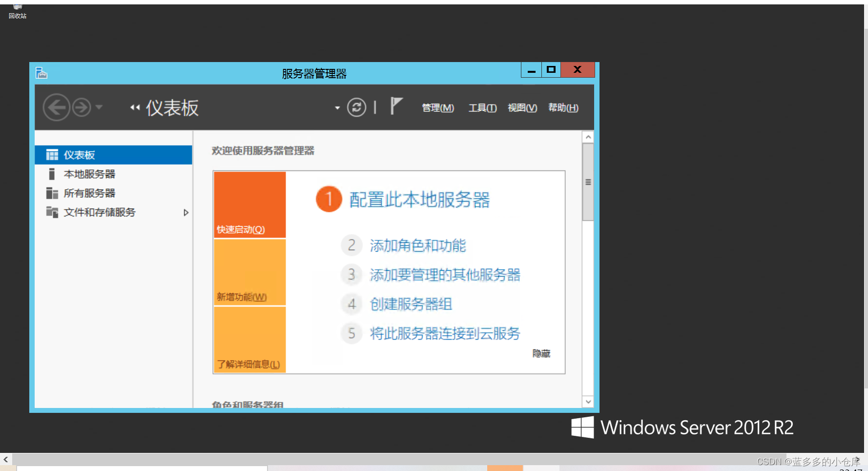
Task: Click the 文件和存储服务 icon
Action: (52, 212)
